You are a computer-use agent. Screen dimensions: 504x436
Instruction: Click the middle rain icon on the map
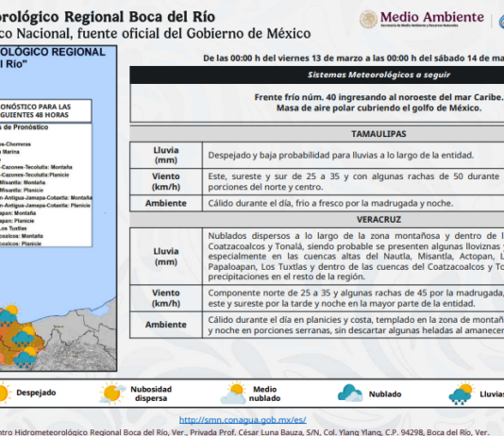24,335
